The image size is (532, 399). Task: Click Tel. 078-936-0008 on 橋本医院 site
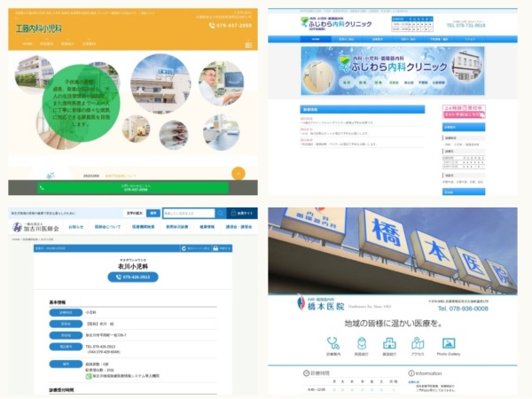463,309
